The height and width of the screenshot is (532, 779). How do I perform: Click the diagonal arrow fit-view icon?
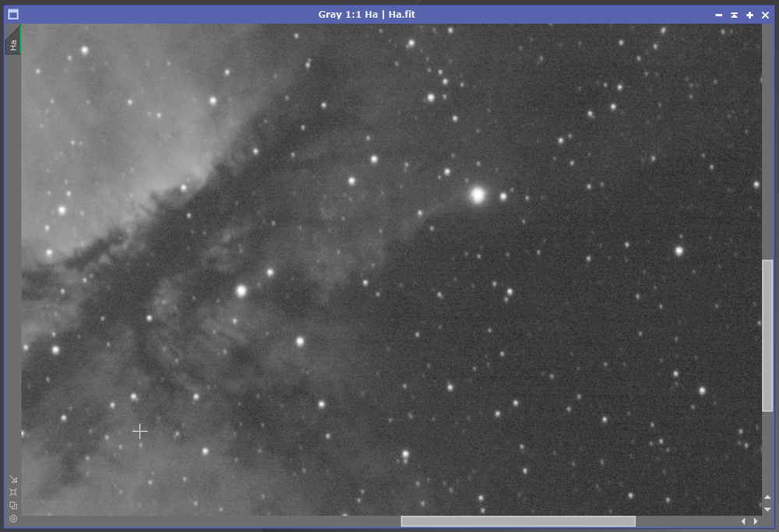point(13,479)
